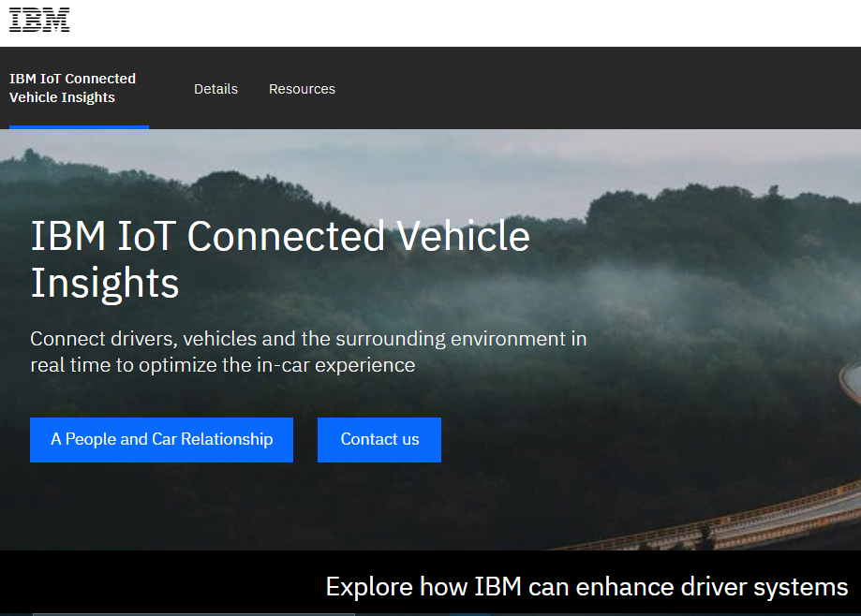This screenshot has width=861, height=616.
Task: Click the Connect drivers, vehicles subtitle text
Action: (x=308, y=352)
